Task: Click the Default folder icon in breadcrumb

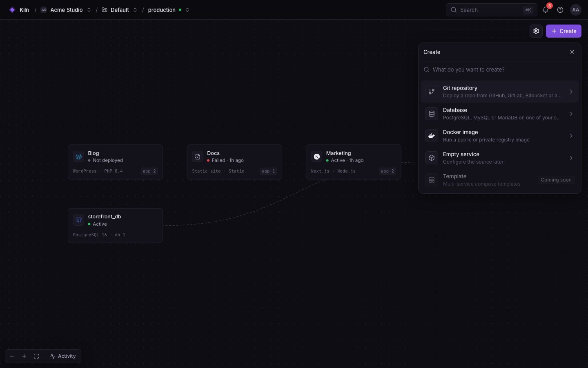Action: pyautogui.click(x=105, y=10)
